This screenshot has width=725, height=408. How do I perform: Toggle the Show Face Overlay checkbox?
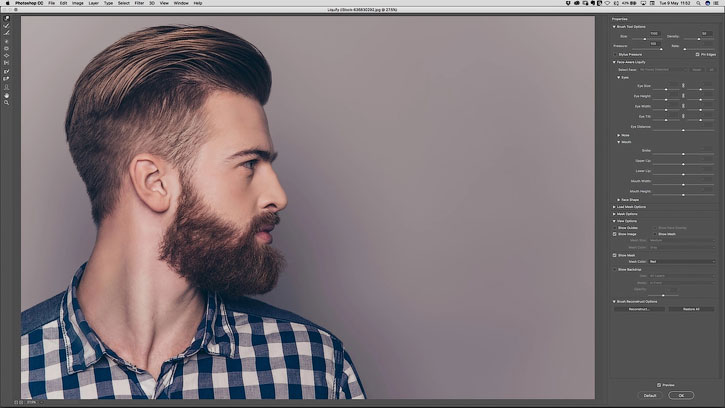click(x=655, y=228)
